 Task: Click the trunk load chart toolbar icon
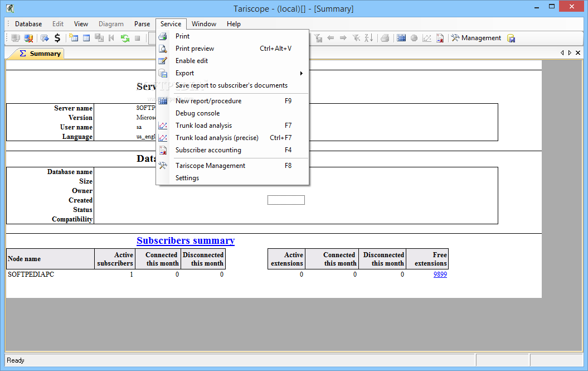click(427, 38)
